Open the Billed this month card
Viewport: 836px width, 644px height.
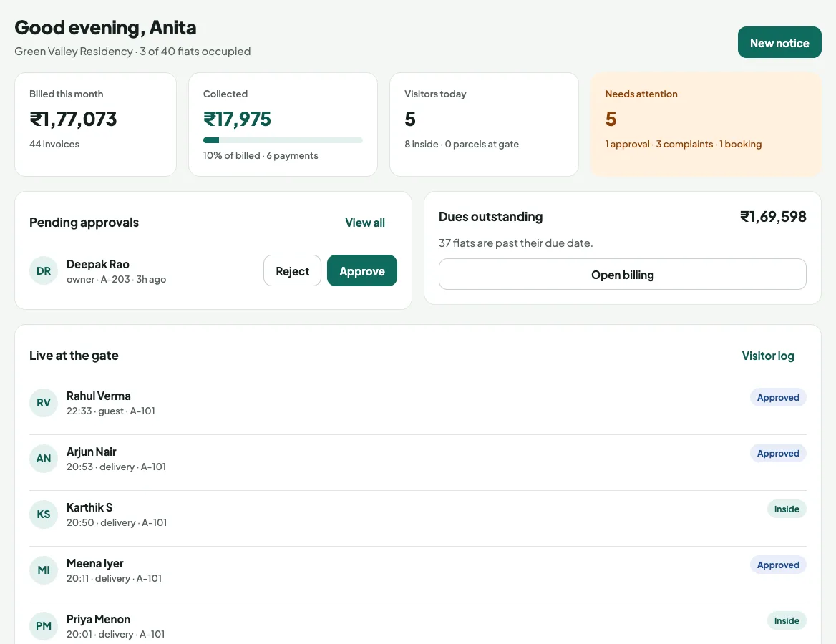pos(95,125)
